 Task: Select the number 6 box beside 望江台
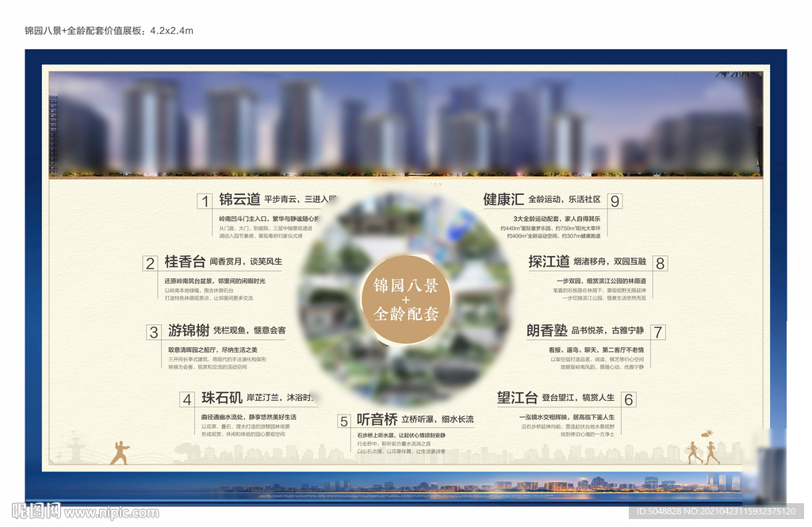[629, 399]
